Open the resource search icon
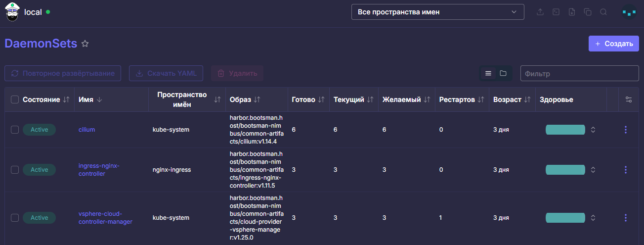Viewport: 644px width, 245px height. 603,12
